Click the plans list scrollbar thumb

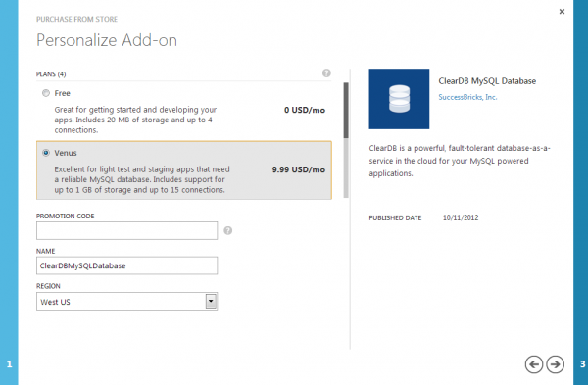(x=346, y=111)
